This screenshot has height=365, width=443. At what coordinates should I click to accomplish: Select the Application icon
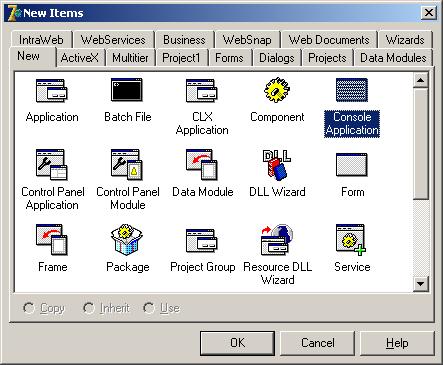[52, 90]
